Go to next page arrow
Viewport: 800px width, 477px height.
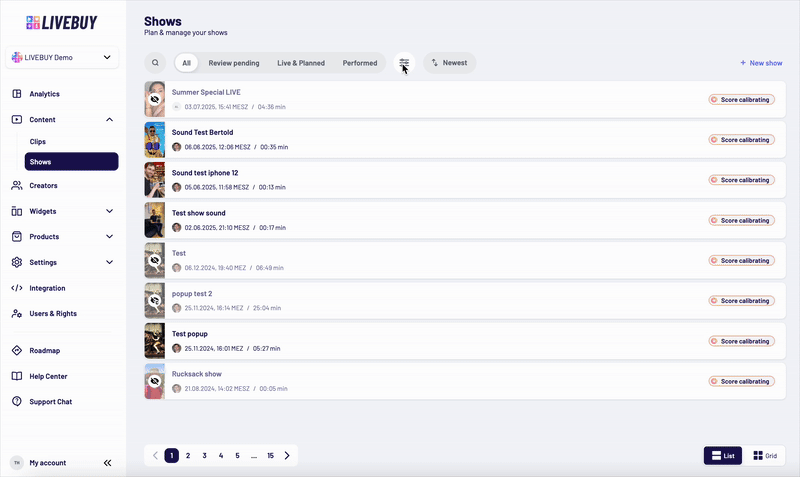tap(287, 456)
